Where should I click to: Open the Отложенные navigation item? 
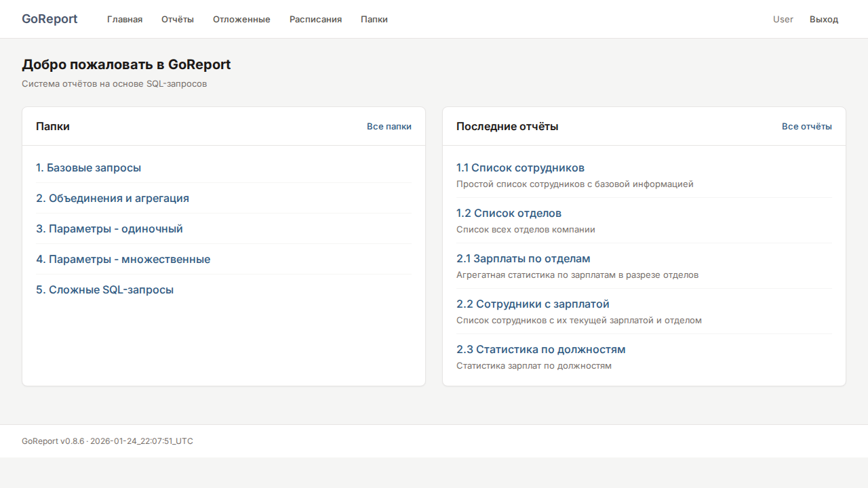241,19
